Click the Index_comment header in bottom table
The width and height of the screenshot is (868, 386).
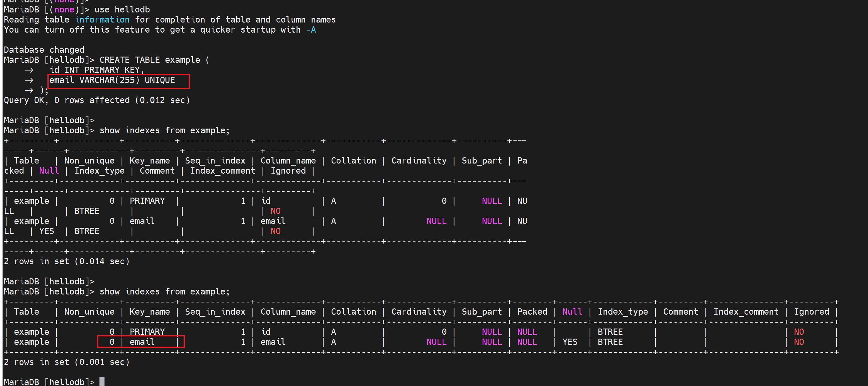tap(746, 312)
